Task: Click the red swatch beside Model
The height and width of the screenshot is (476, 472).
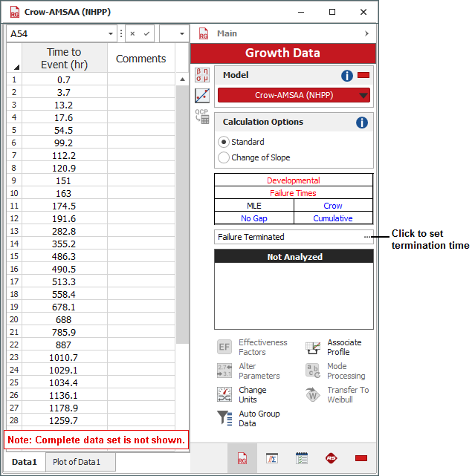Action: coord(363,76)
